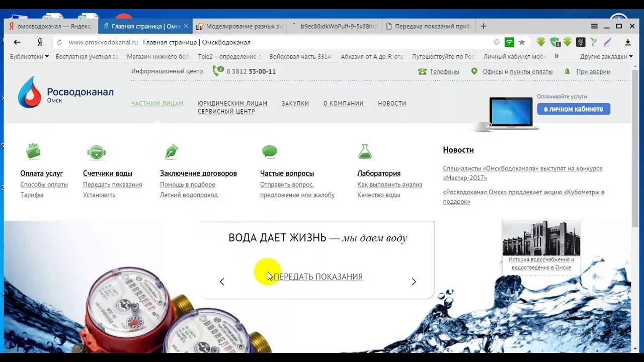Open the Tele2 – определение bookmark

coord(230,56)
